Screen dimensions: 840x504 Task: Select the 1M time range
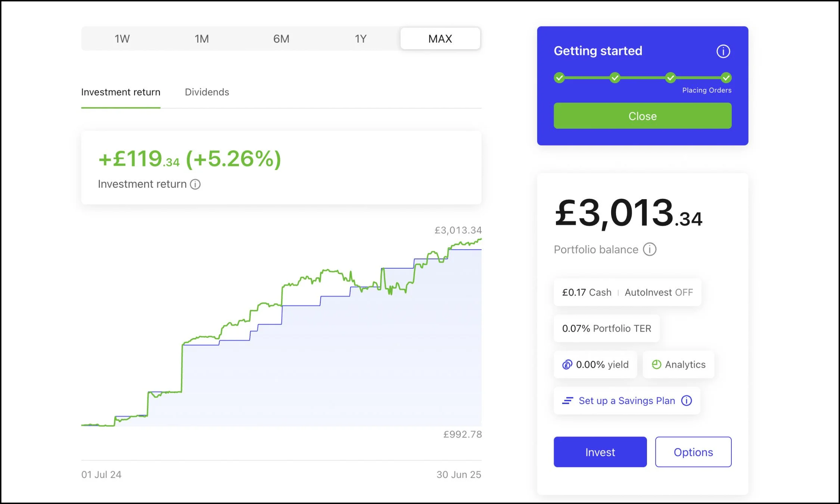click(x=202, y=39)
